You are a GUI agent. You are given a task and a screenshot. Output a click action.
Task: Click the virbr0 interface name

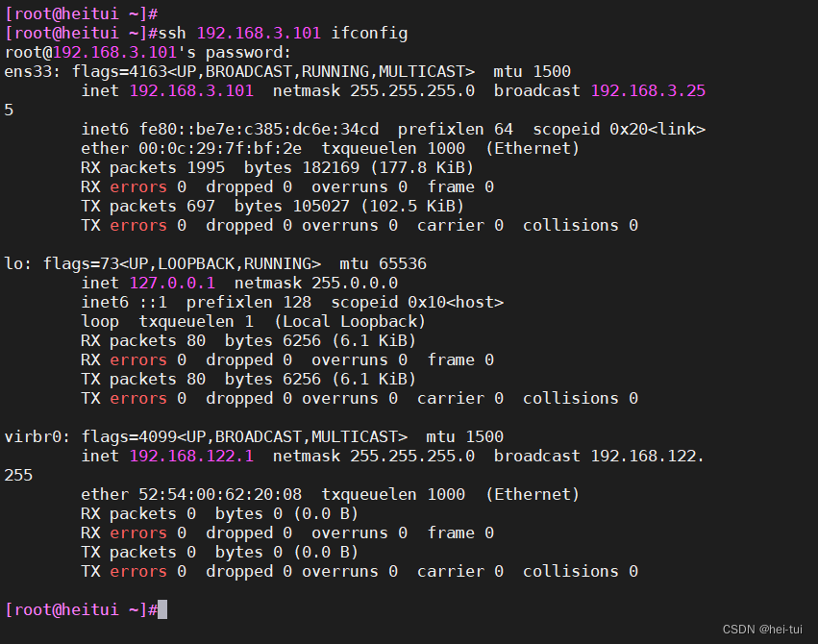[33, 437]
